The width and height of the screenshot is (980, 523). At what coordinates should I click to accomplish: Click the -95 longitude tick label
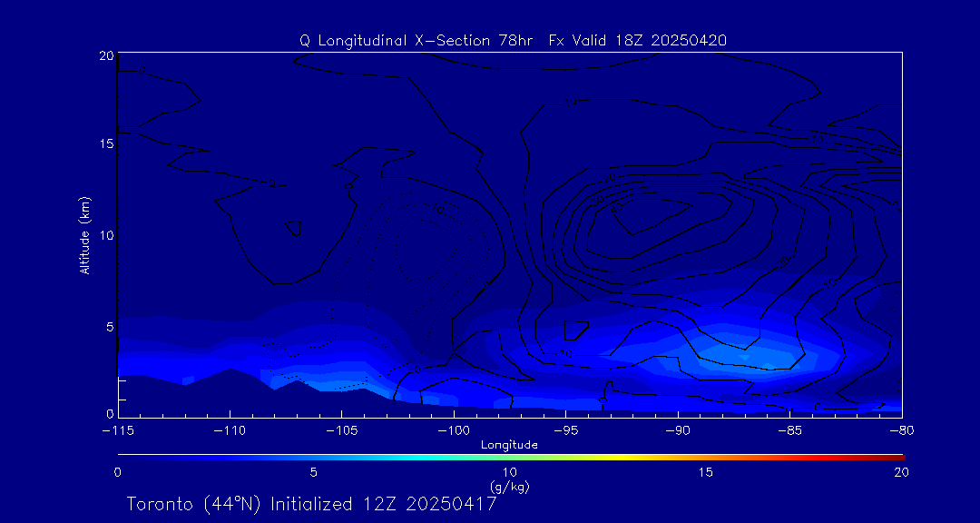tap(565, 431)
